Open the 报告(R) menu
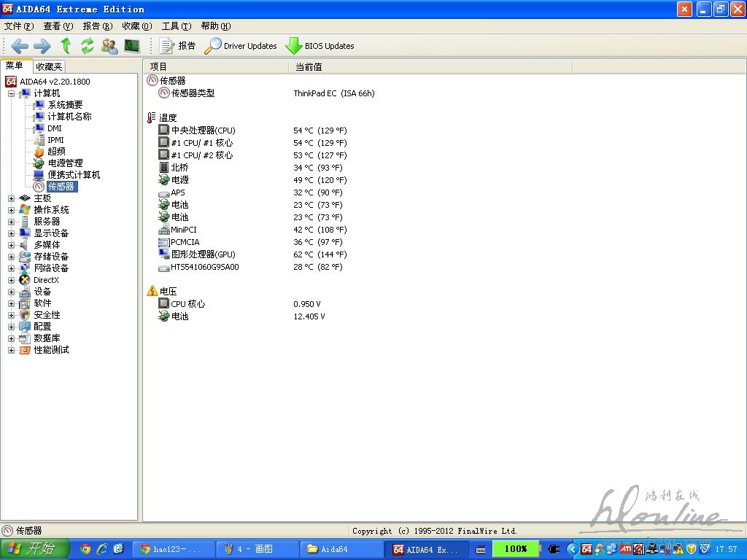Viewport: 747px width, 560px height. coord(98,26)
